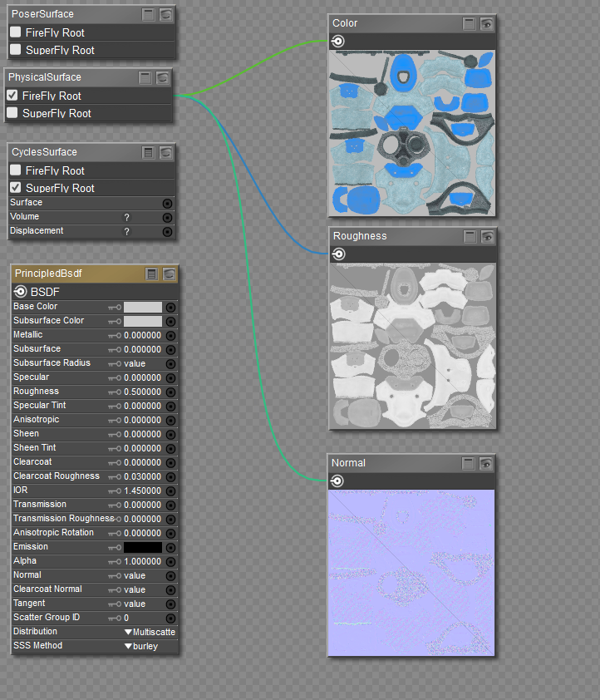This screenshot has height=700, width=600.
Task: Open the Distribution dropdown
Action: (150, 632)
